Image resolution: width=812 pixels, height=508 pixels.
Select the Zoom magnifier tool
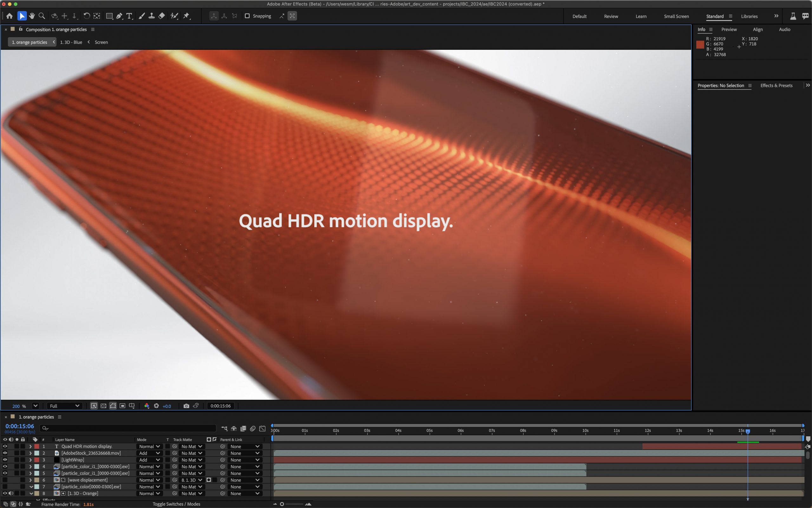click(42, 16)
